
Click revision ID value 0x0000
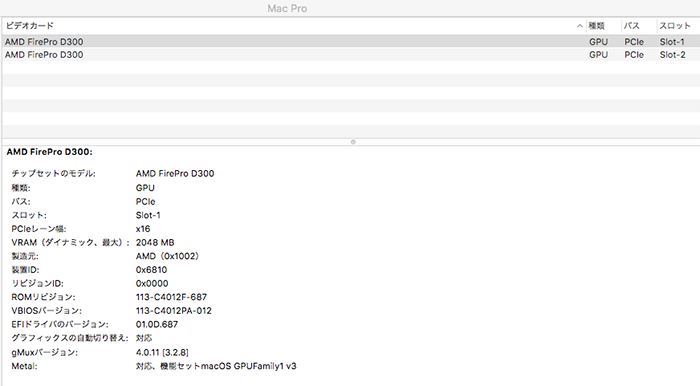tap(152, 283)
